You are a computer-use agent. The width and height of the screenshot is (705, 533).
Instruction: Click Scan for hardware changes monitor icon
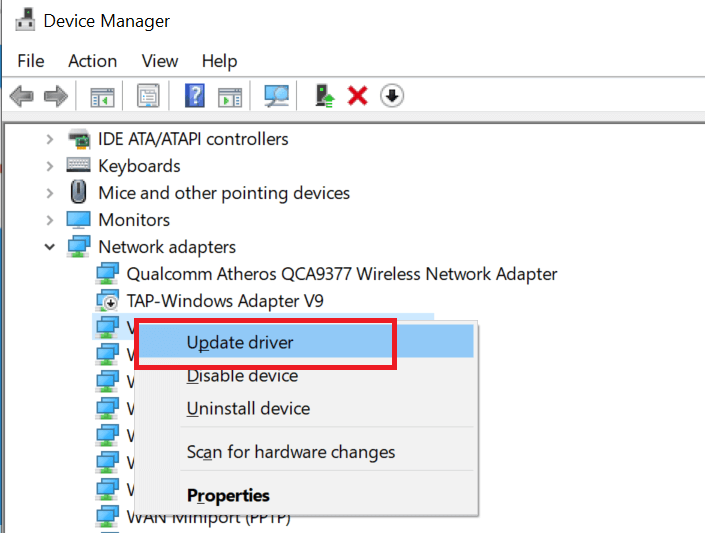(x=277, y=96)
